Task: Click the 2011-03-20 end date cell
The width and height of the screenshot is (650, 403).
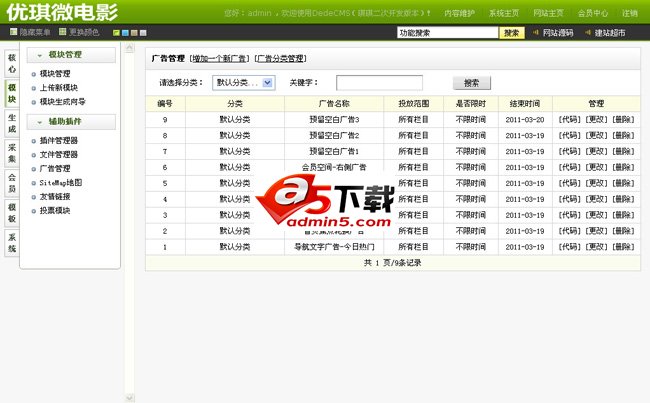Action: (525, 119)
